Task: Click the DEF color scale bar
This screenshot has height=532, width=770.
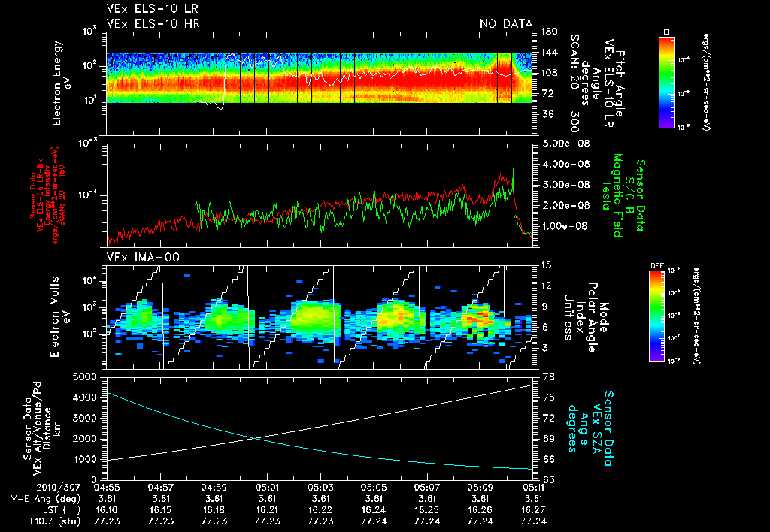Action: click(x=656, y=316)
